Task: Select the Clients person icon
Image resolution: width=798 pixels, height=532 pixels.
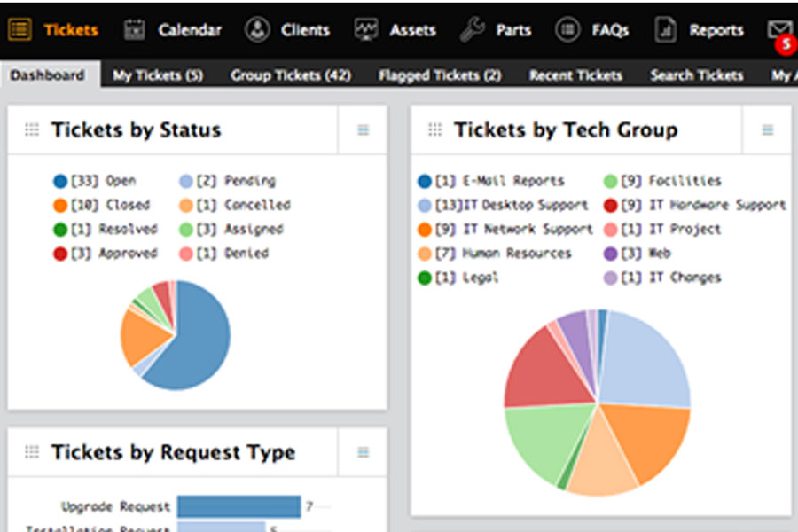Action: [257, 29]
